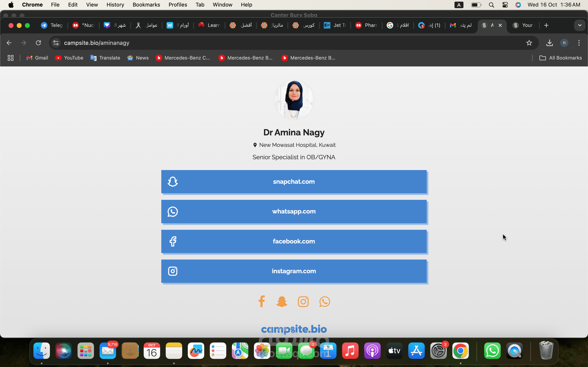The height and width of the screenshot is (367, 588).
Task: Open the All Bookmarks folder
Action: 561,58
